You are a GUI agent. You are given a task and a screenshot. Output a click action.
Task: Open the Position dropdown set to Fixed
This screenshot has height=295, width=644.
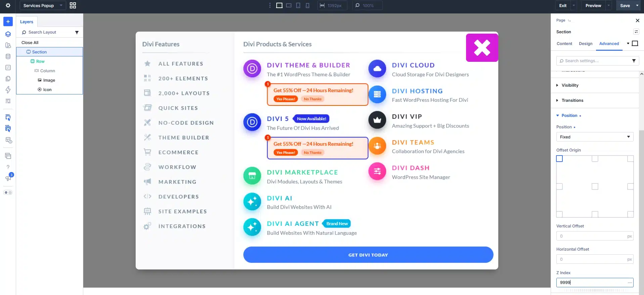pyautogui.click(x=595, y=137)
